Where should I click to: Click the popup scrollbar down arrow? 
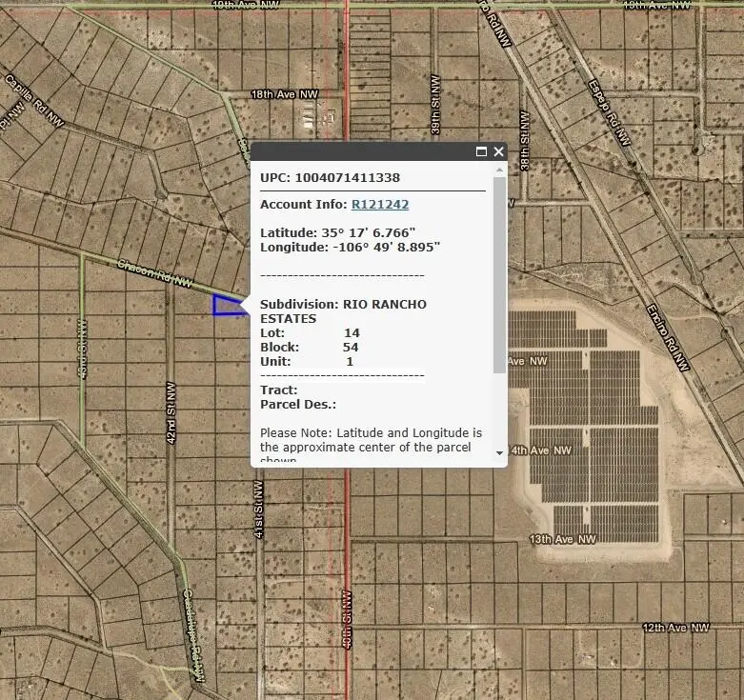[499, 453]
